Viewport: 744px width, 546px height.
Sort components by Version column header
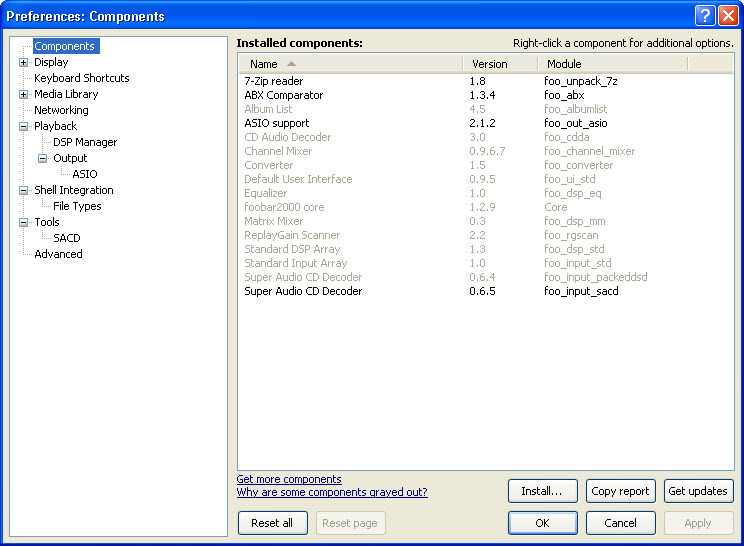(x=500, y=64)
